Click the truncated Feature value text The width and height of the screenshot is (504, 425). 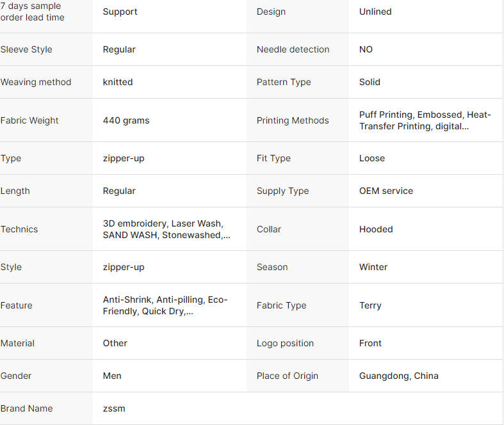tap(165, 305)
